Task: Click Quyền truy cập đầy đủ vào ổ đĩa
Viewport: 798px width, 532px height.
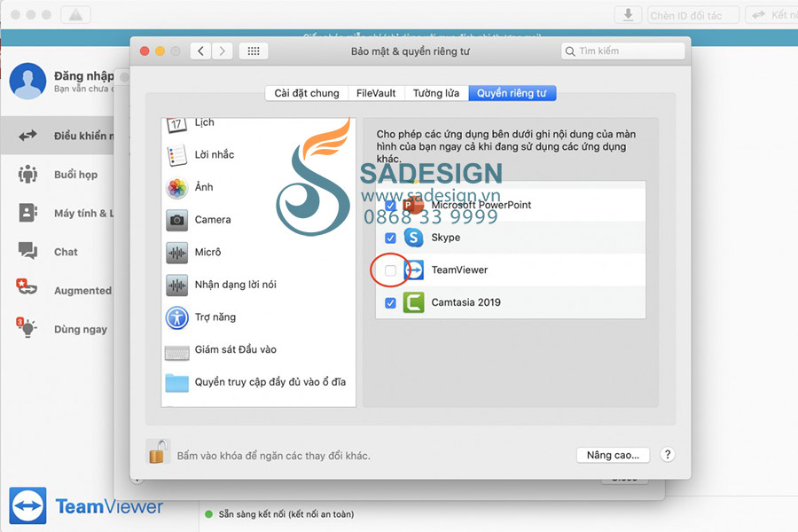Action: 270,382
